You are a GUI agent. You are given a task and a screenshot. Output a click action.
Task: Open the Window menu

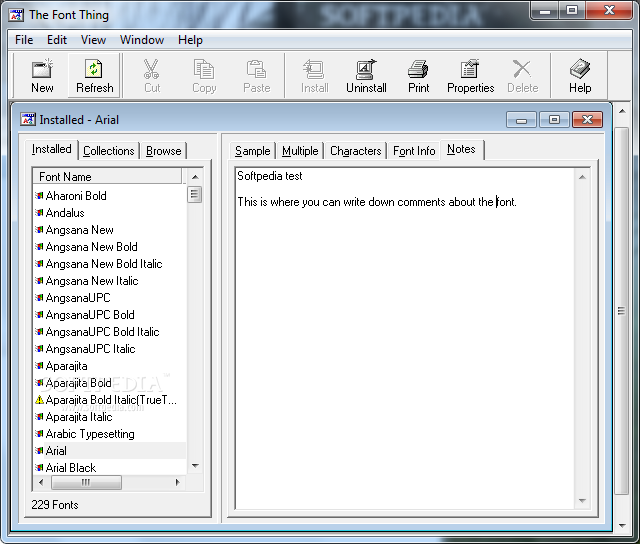tap(142, 40)
